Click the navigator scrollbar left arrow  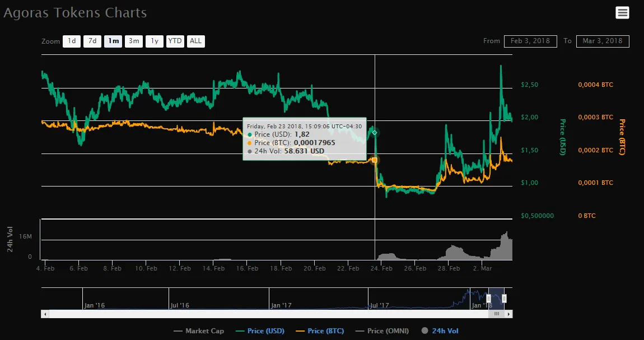pos(45,314)
